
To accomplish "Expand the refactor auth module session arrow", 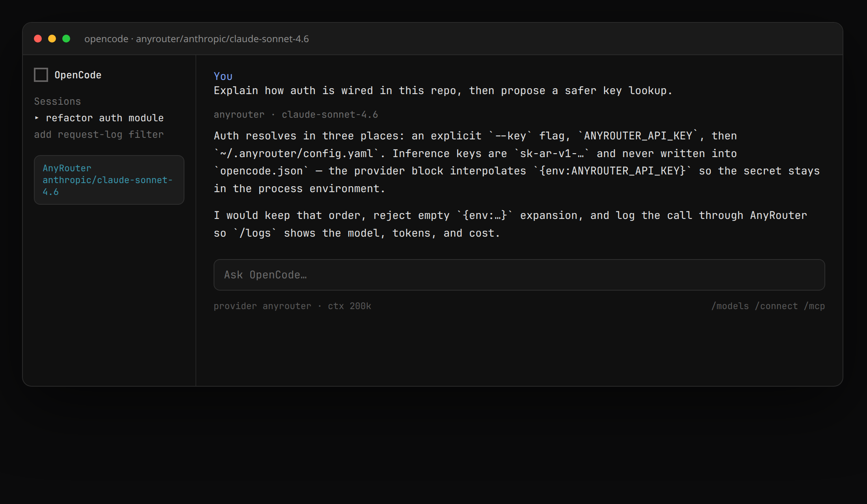I will tap(37, 118).
